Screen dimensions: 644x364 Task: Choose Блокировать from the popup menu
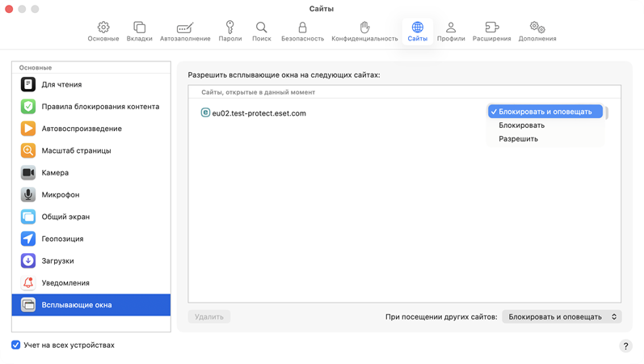(x=522, y=125)
